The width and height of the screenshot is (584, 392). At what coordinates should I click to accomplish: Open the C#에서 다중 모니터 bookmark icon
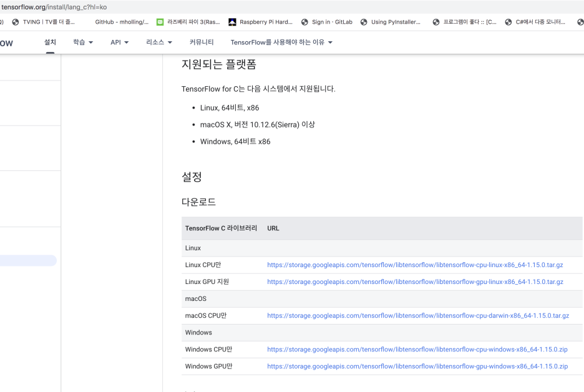[x=508, y=22]
